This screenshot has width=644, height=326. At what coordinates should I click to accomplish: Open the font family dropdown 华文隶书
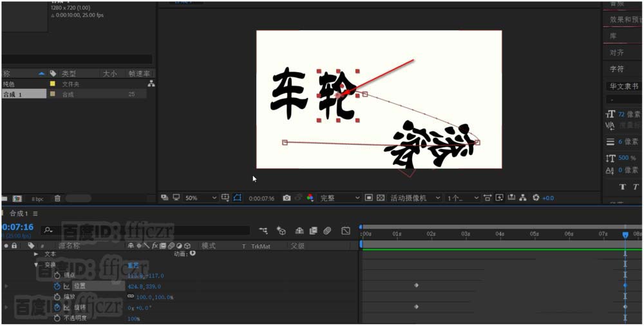pos(624,86)
